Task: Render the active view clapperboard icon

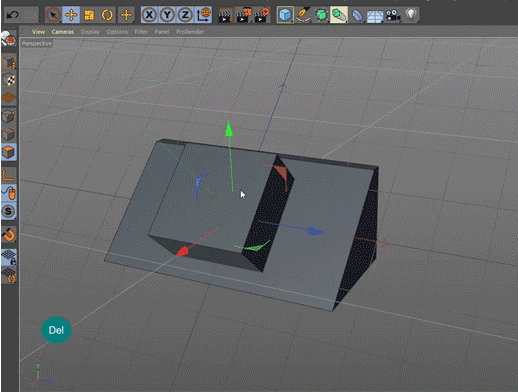Action: (226, 15)
